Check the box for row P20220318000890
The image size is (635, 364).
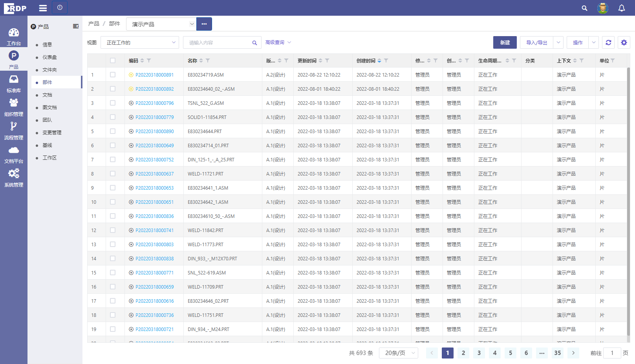click(x=113, y=131)
